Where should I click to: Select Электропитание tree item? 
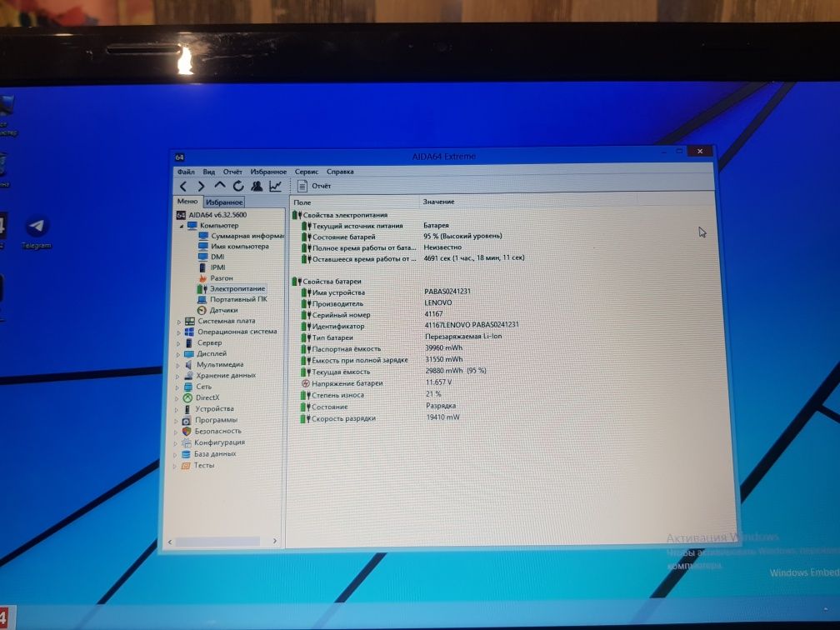232,288
